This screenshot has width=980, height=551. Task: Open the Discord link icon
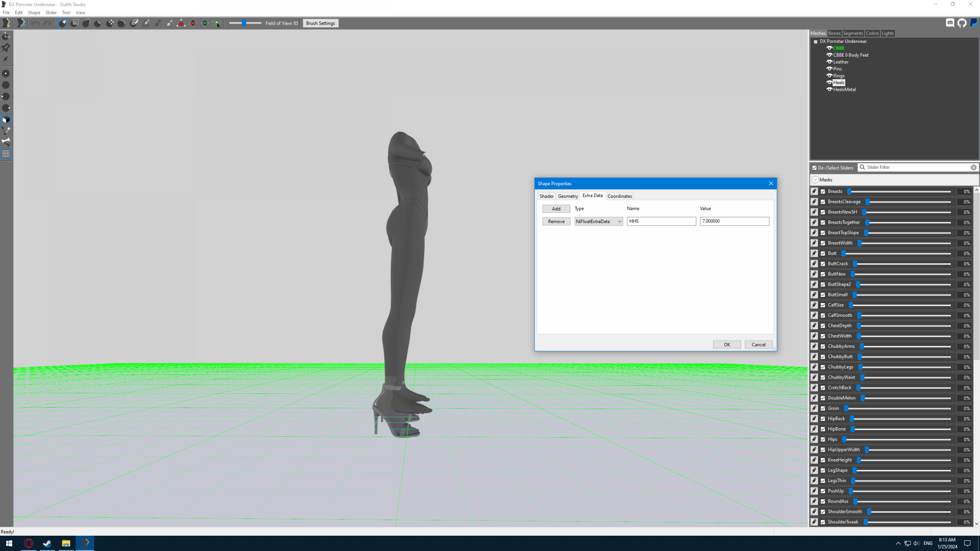pyautogui.click(x=950, y=23)
